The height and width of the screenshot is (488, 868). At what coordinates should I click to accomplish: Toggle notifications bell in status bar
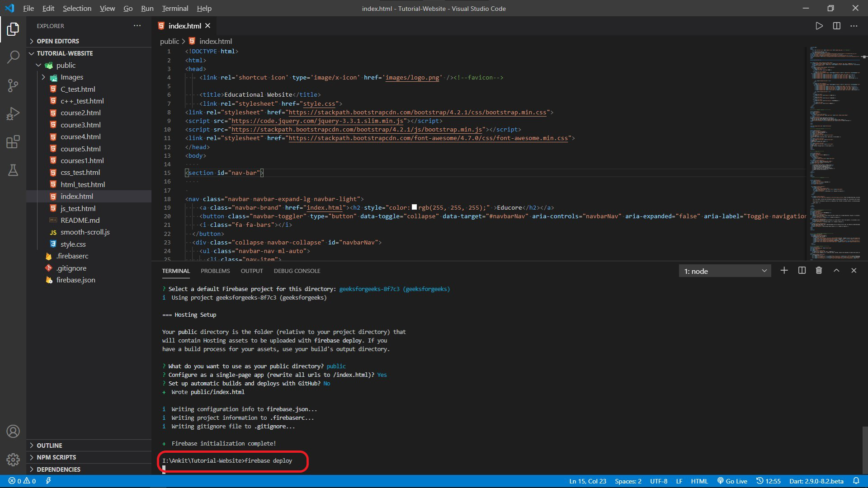(x=856, y=481)
